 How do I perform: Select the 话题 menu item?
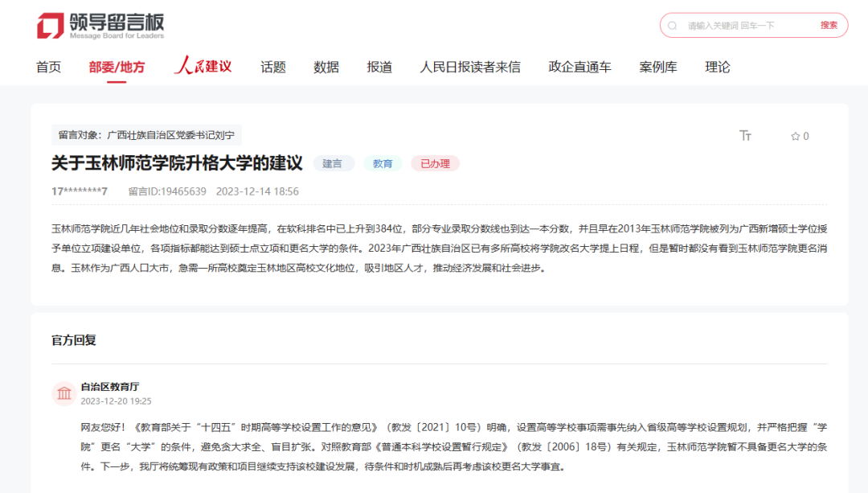273,67
